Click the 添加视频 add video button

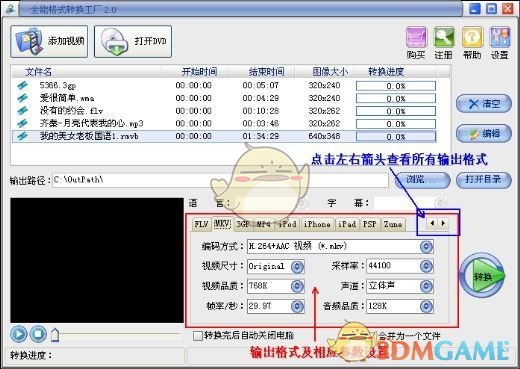[49, 42]
